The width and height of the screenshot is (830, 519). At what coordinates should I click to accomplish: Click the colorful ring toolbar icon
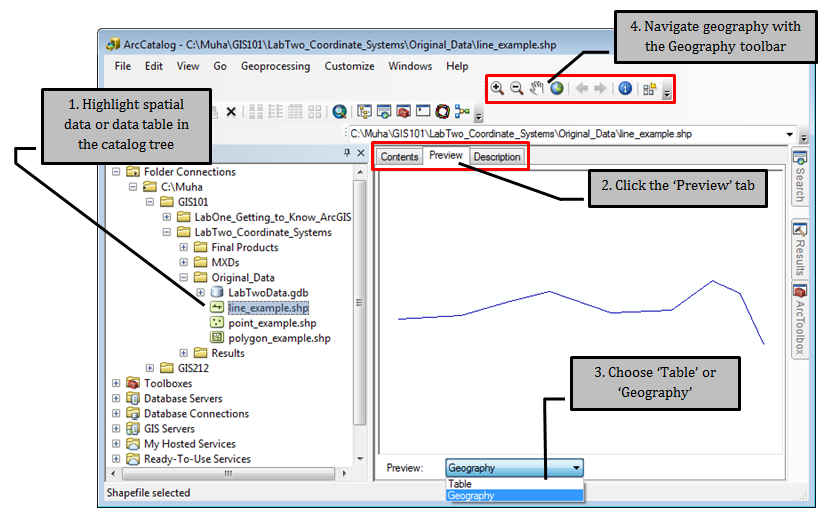[x=443, y=111]
